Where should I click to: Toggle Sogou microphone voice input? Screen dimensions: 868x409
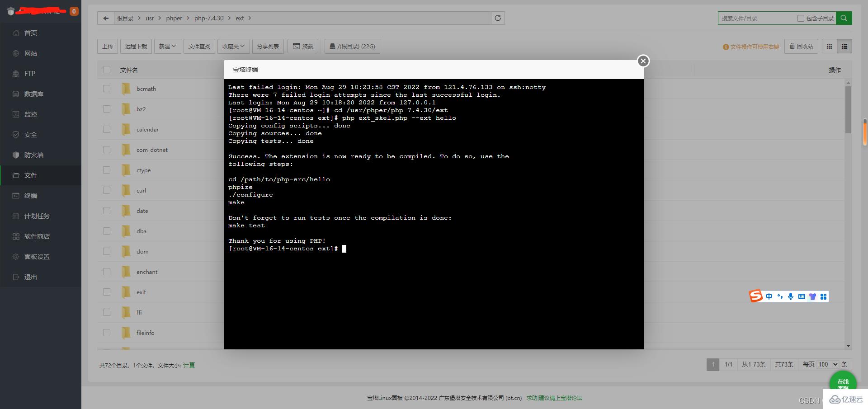[x=791, y=296]
